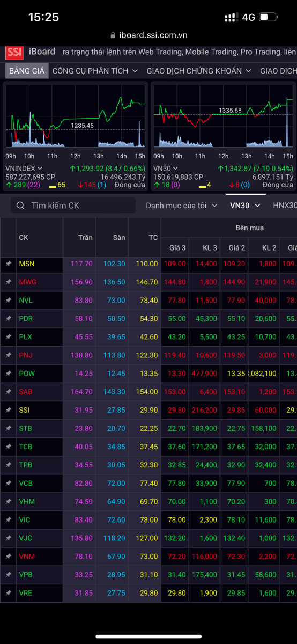Image resolution: width=297 pixels, height=644 pixels.
Task: Open the CÔNG CỤ PHÂN TÍCH menu
Action: (x=95, y=71)
